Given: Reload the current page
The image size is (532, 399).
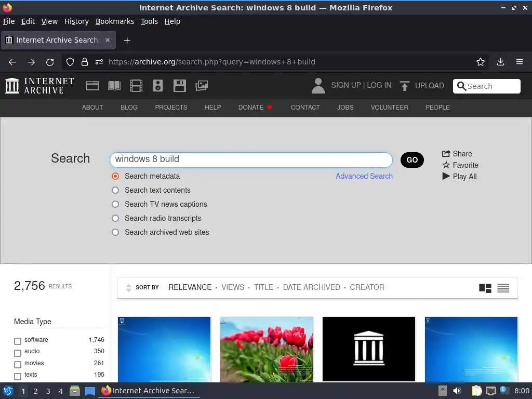Looking at the screenshot, I should coord(50,62).
